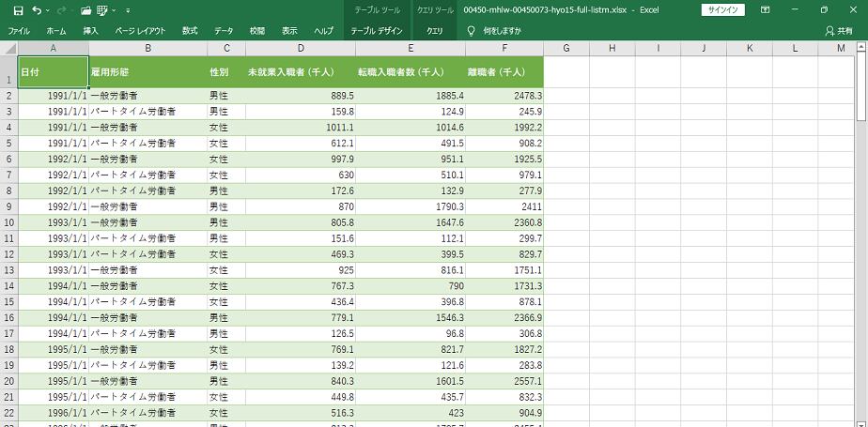Click the Save icon in quick access toolbar
868x427 pixels.
coord(18,10)
